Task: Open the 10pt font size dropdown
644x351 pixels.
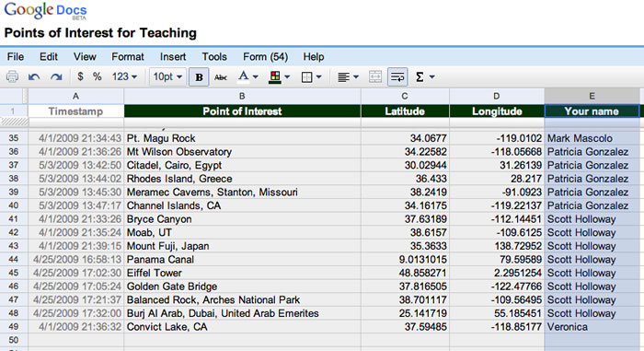Action: pos(167,76)
